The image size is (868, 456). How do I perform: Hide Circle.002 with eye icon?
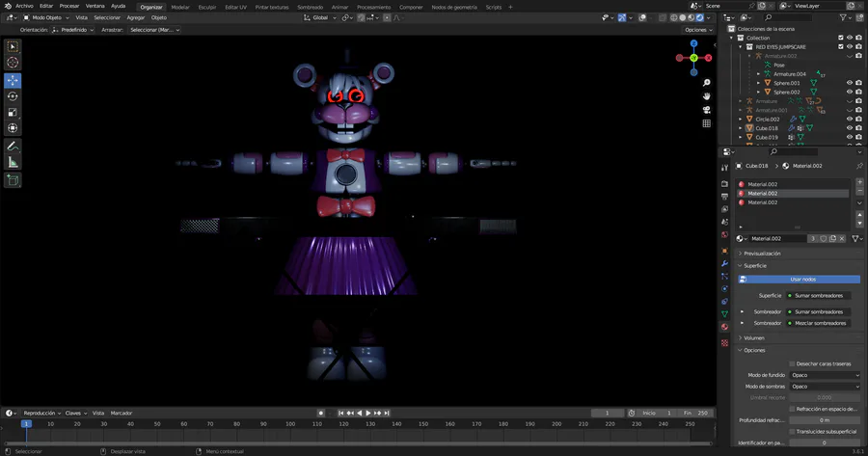[x=850, y=119]
